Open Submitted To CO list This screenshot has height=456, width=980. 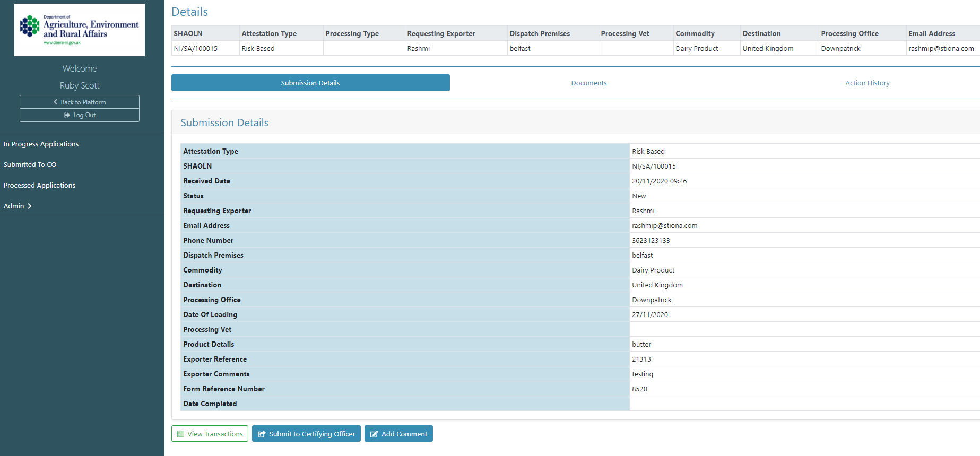coord(30,164)
